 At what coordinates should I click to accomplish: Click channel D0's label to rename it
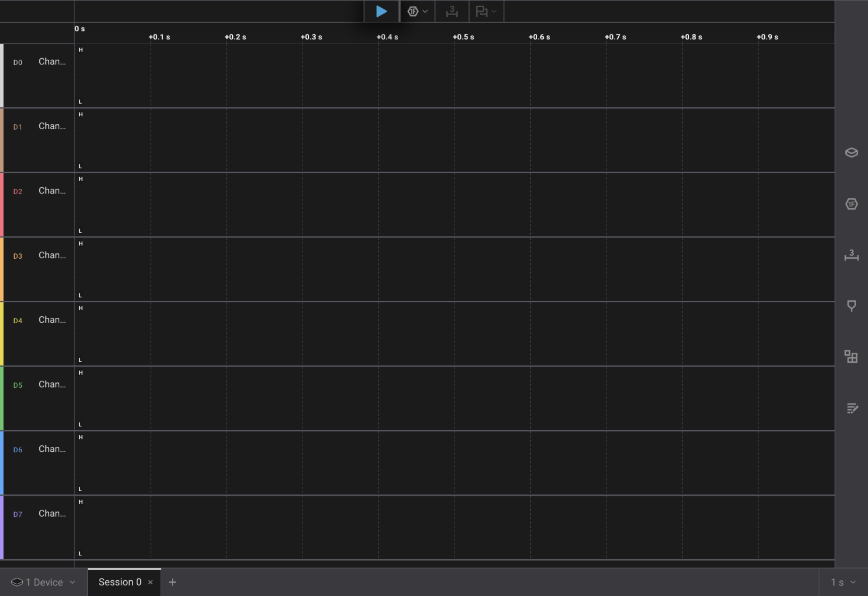pyautogui.click(x=52, y=61)
